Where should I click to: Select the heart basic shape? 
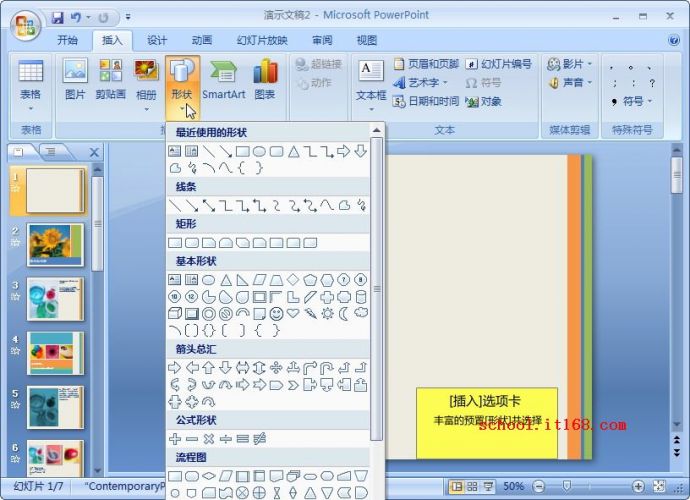tap(293, 313)
